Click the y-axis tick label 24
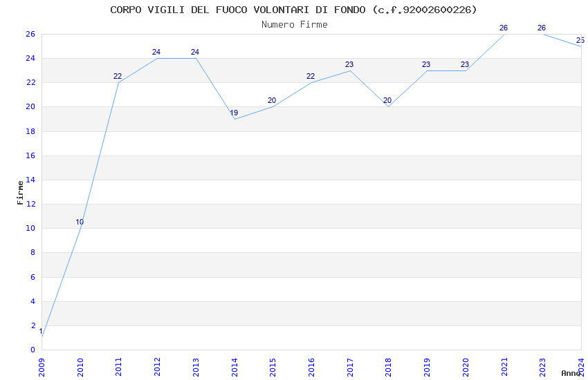This screenshot has width=588, height=380. (x=30, y=58)
